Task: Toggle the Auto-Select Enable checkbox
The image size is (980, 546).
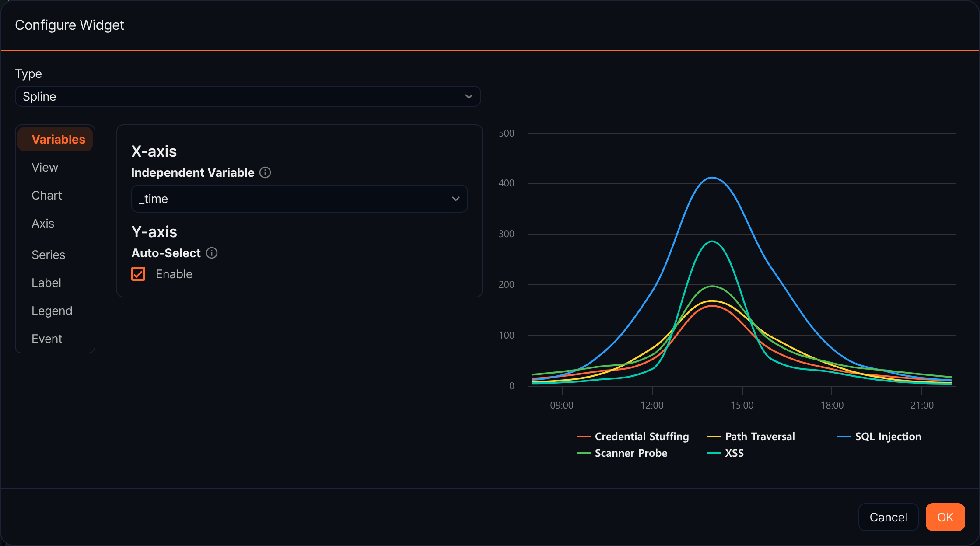Action: pyautogui.click(x=138, y=274)
